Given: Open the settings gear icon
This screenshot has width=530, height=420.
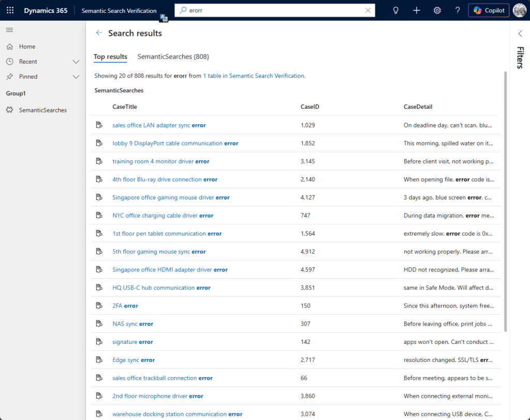Looking at the screenshot, I should point(437,10).
